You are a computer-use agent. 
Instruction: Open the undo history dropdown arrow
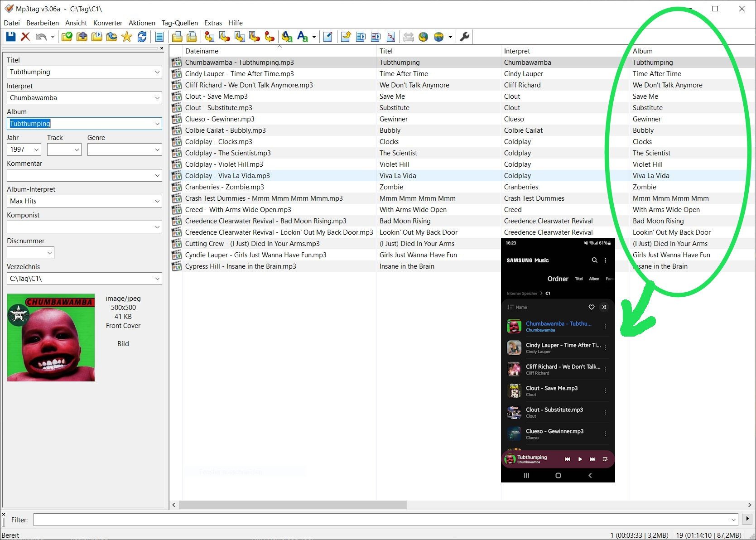pyautogui.click(x=53, y=37)
